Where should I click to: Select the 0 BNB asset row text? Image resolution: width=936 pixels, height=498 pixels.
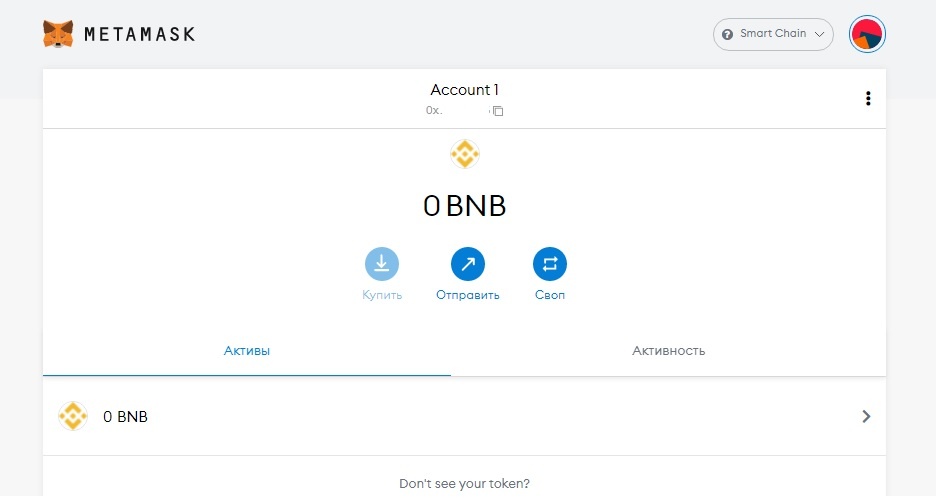pos(125,417)
